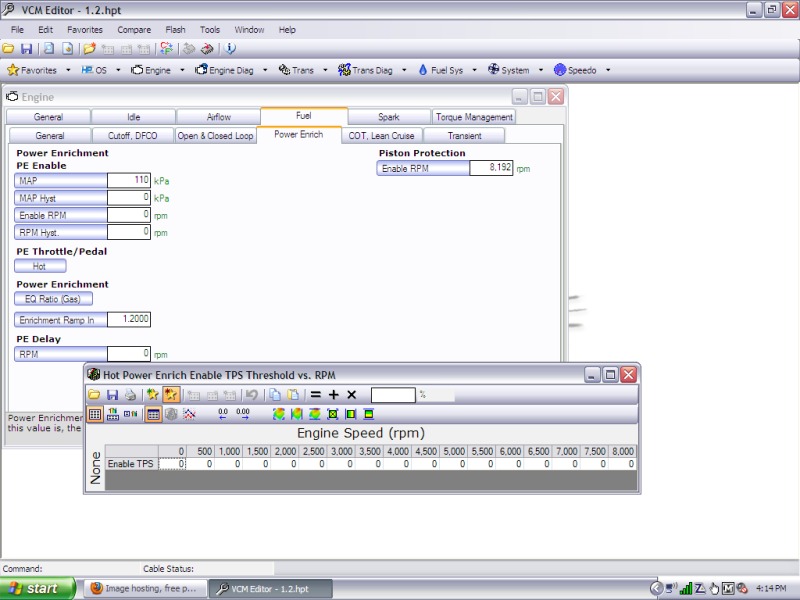This screenshot has height=600, width=800.
Task: Toggle the 3D chart view icon
Action: coord(170,415)
